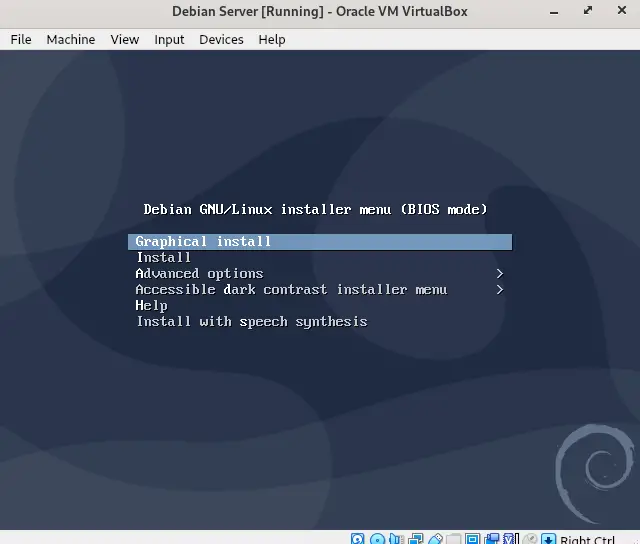Click the USB devices status icon
The image size is (640, 544).
436,539
